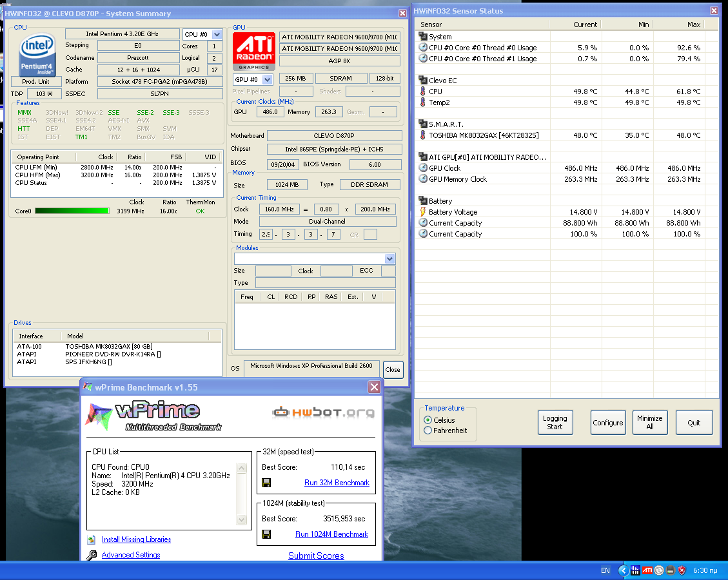Screen dimensions: 728x580
Task: Click the ATI GPU[#0] group icon
Action: pyautogui.click(x=423, y=157)
